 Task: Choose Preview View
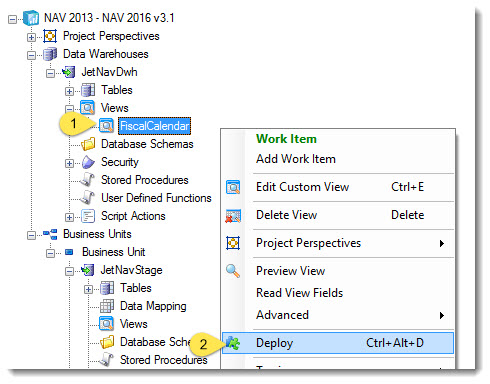[x=338, y=271]
